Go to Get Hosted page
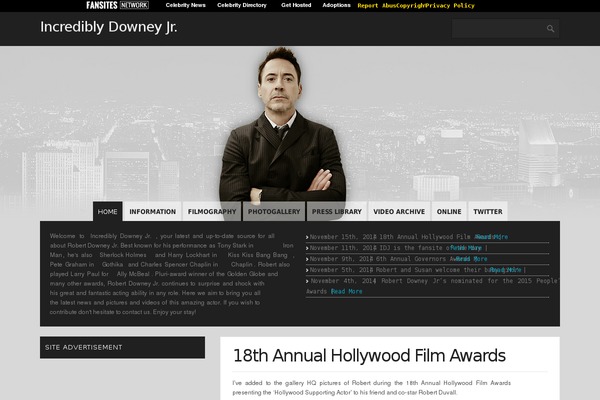The width and height of the screenshot is (600, 400). (x=296, y=5)
